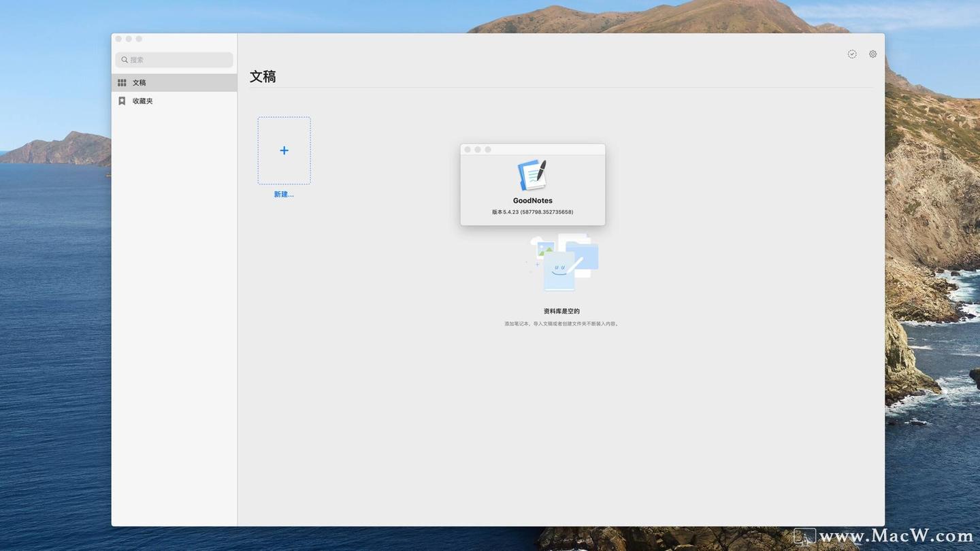Image resolution: width=980 pixels, height=551 pixels.
Task: Select 文稿 in the sidebar
Action: (174, 82)
